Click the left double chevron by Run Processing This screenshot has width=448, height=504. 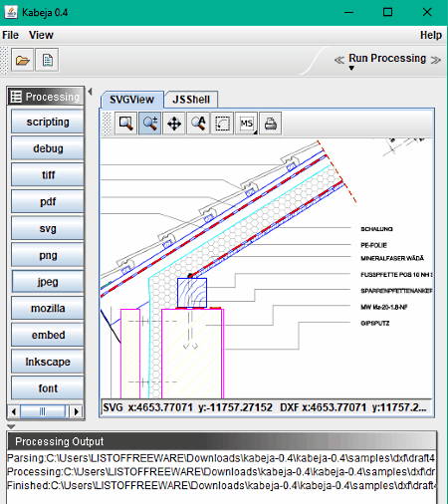(339, 60)
